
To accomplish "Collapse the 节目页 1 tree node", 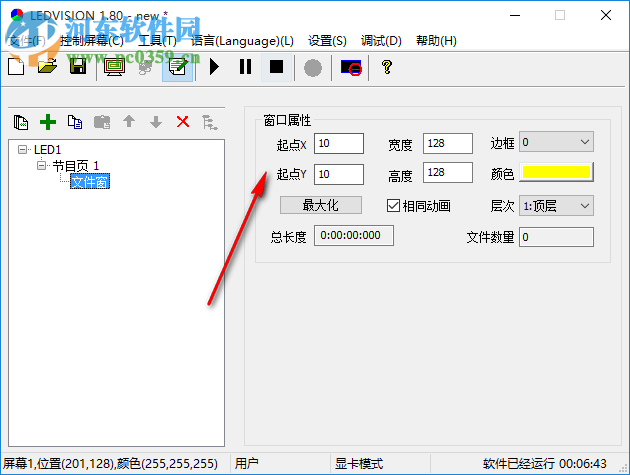I will click(x=41, y=166).
